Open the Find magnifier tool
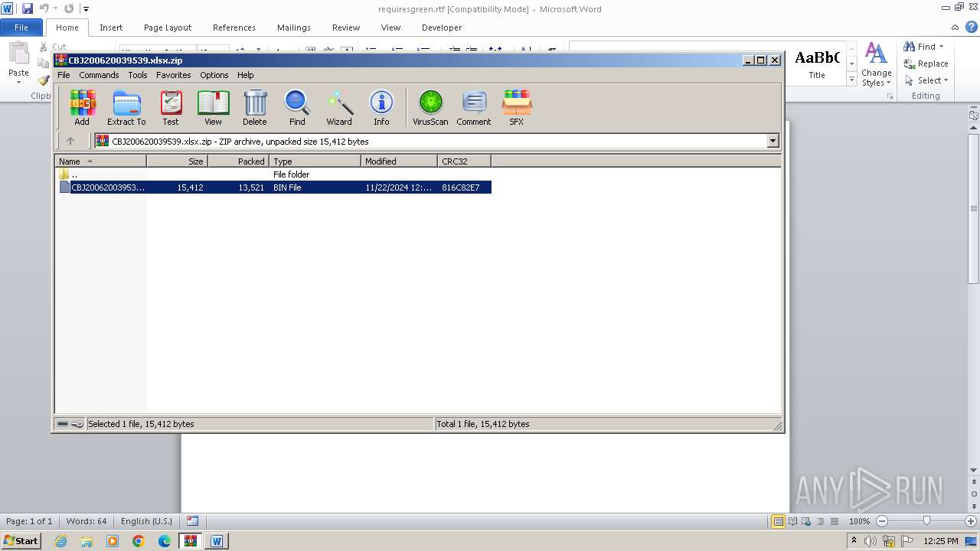 297,108
